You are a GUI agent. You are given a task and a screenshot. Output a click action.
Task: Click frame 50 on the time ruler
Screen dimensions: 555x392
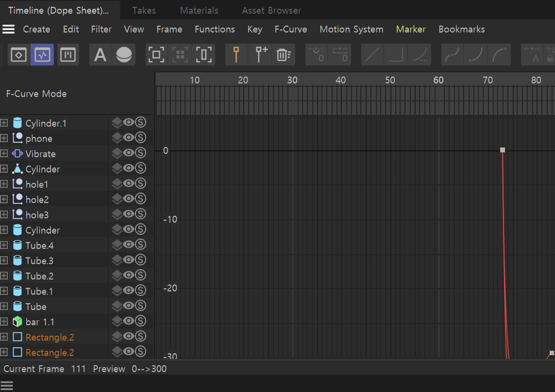390,81
